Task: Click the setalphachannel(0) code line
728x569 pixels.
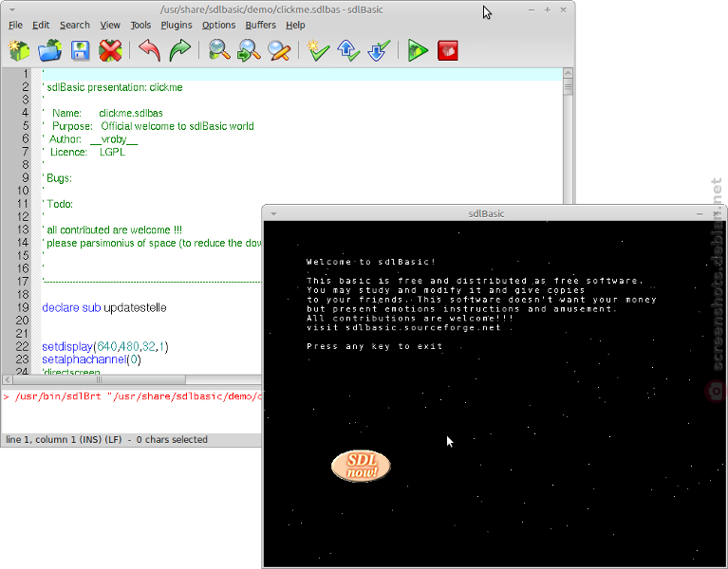Action: [x=91, y=359]
